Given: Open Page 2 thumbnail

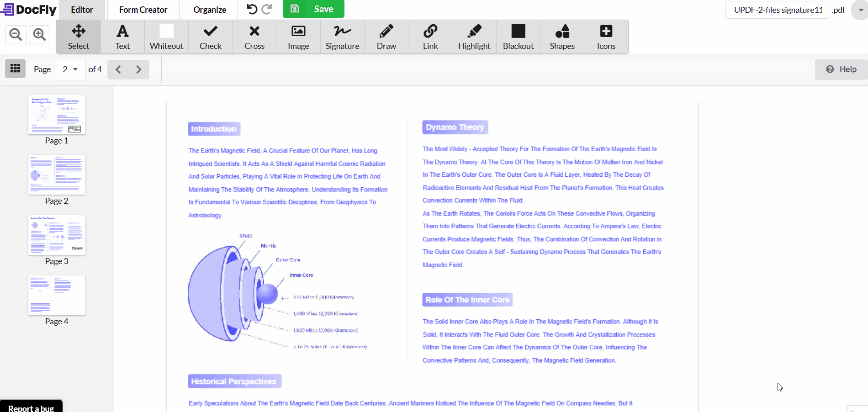Looking at the screenshot, I should pos(57,174).
